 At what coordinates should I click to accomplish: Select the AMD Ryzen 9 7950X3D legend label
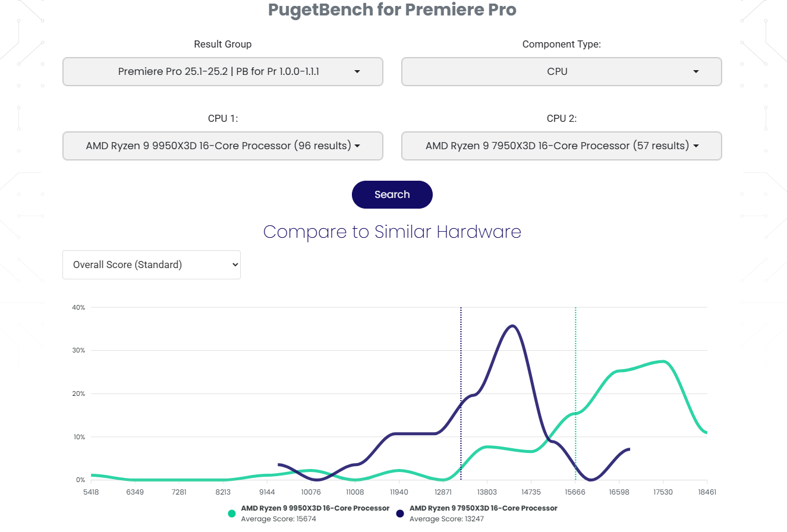483,508
